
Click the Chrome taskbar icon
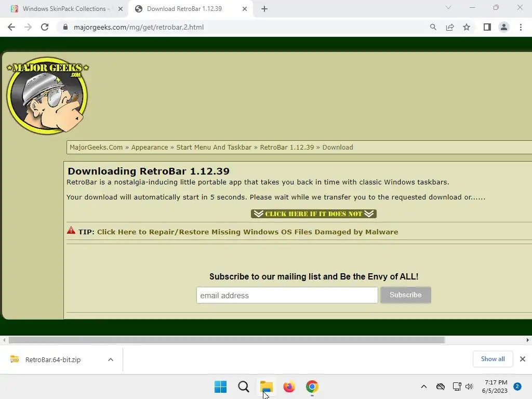click(x=312, y=387)
